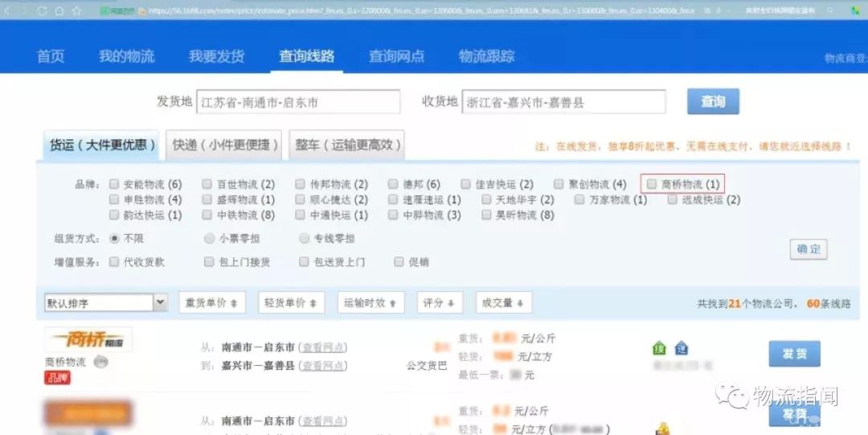
Task: Click the 商桥物流 company logo
Action: click(88, 339)
